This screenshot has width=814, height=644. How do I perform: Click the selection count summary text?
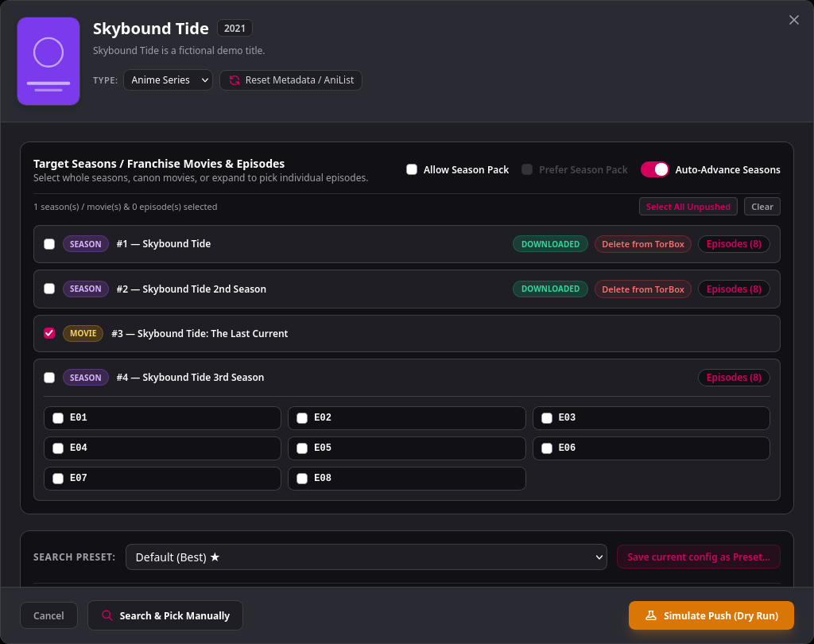125,207
